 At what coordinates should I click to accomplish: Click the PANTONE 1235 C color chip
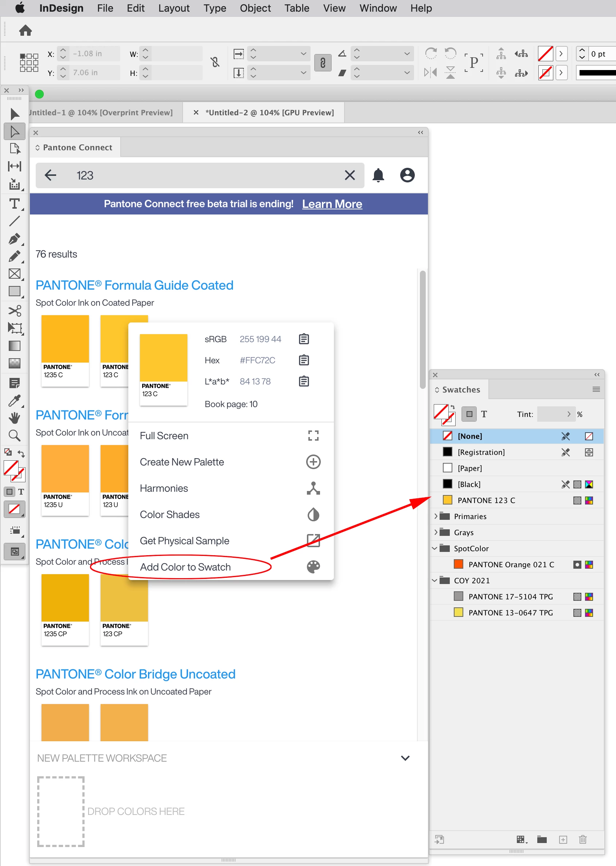pos(65,351)
